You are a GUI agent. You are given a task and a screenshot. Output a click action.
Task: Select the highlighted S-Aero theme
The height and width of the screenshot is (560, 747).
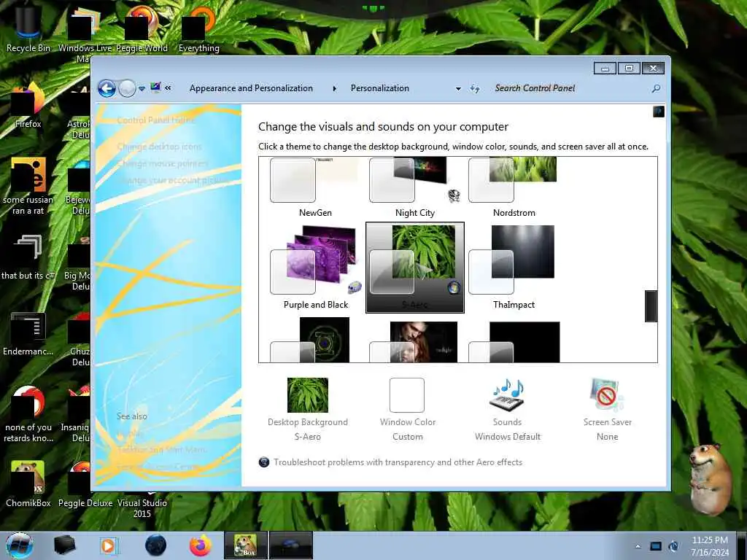414,268
